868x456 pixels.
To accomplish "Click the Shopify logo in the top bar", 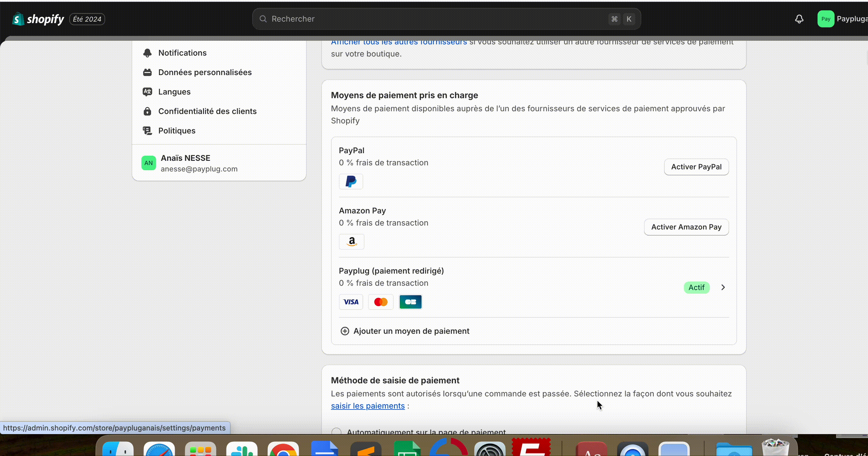I will (x=38, y=19).
